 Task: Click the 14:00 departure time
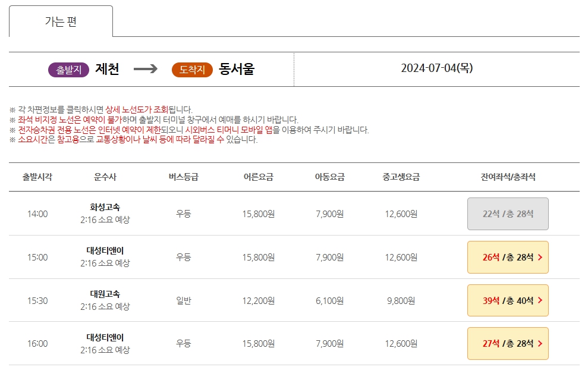[x=37, y=214]
